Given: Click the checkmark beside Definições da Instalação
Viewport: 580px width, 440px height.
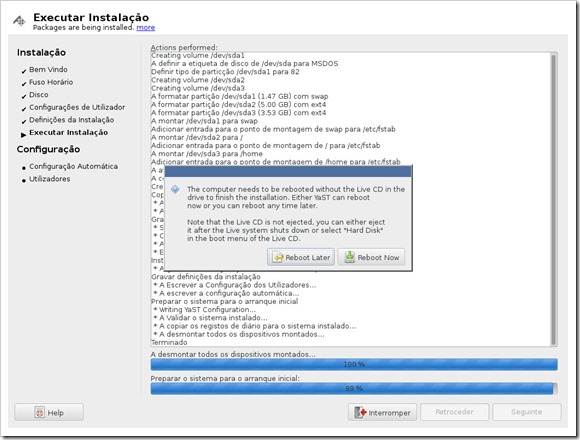Looking at the screenshot, I should point(24,121).
